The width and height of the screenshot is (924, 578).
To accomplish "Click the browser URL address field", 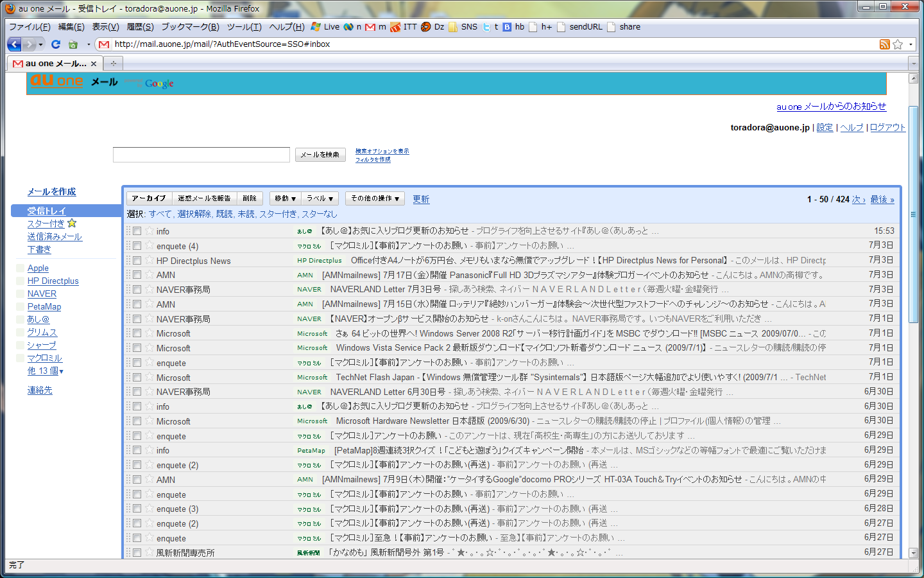I will (x=494, y=44).
